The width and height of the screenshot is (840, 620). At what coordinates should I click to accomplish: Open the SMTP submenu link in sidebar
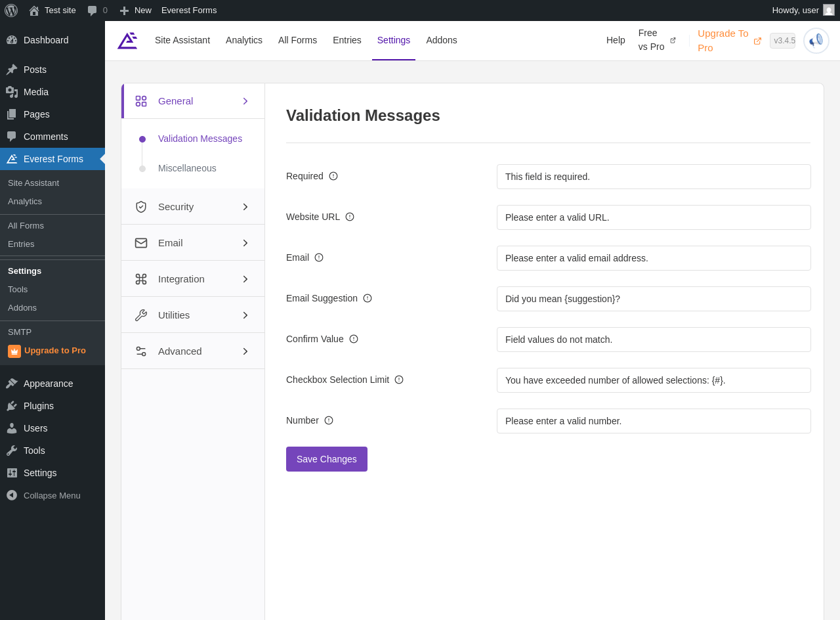click(x=20, y=332)
